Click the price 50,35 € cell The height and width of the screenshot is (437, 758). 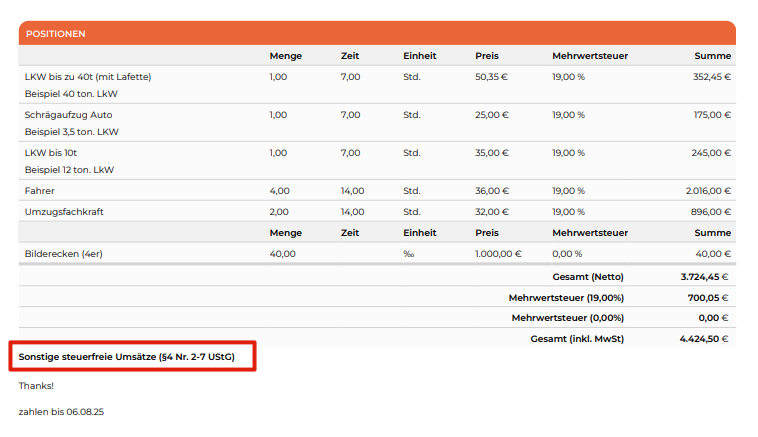click(491, 77)
